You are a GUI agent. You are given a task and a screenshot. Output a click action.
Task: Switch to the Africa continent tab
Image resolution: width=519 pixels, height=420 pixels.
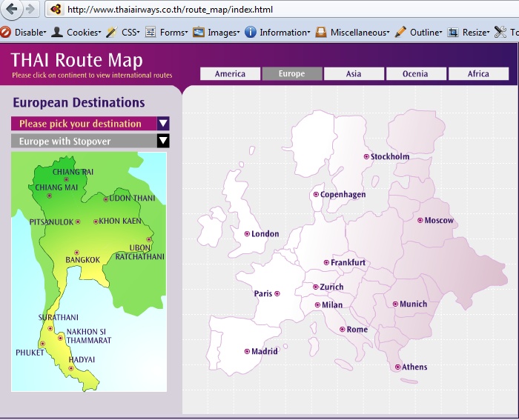478,74
